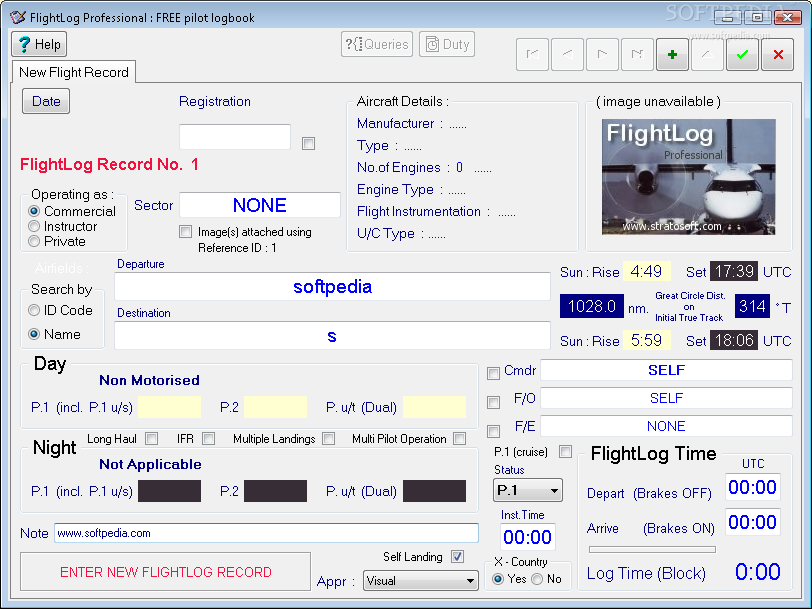The width and height of the screenshot is (812, 609).
Task: Toggle Image(s) attached checkbox
Action: 185,231
